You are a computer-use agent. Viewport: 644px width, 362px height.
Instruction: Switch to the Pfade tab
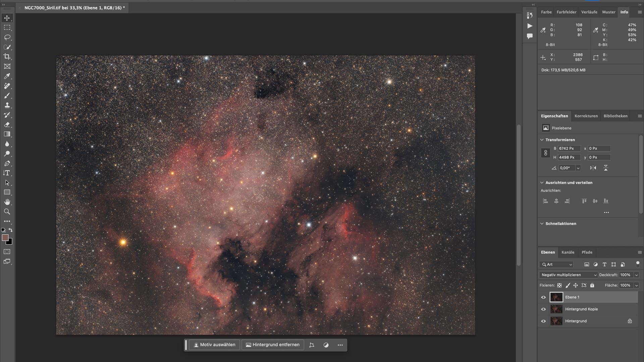(x=587, y=252)
